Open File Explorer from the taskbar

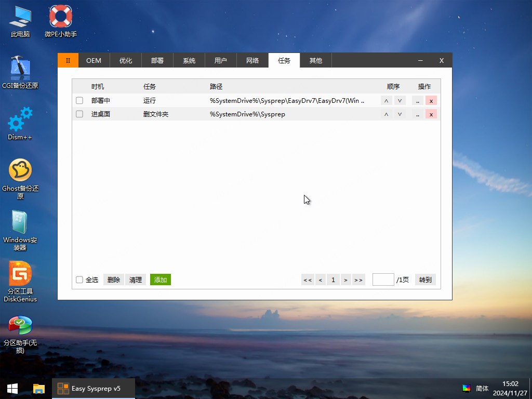[x=38, y=389]
